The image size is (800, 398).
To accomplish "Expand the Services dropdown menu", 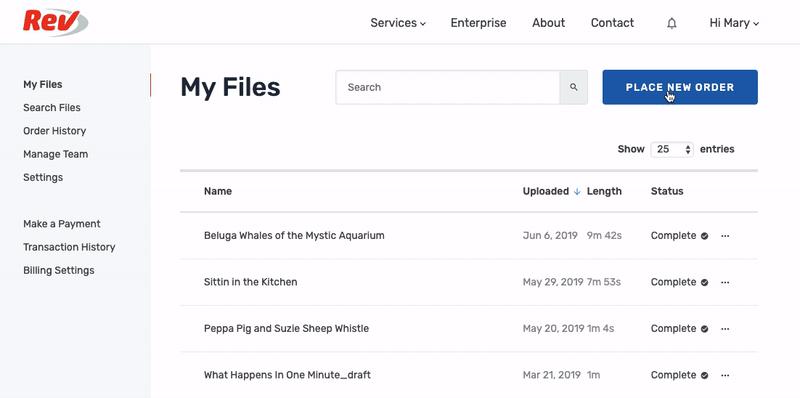I will (398, 23).
